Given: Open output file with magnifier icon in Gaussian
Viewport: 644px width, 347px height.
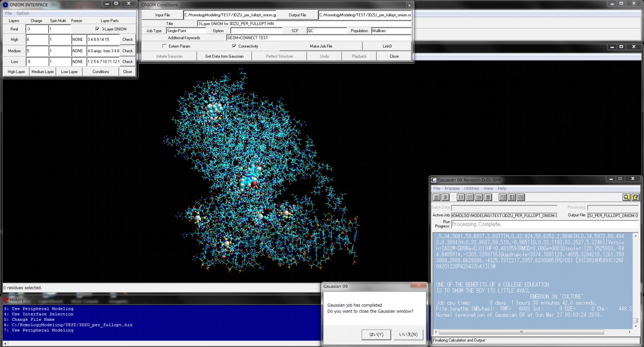Looking at the screenshot, I should [x=626, y=197].
